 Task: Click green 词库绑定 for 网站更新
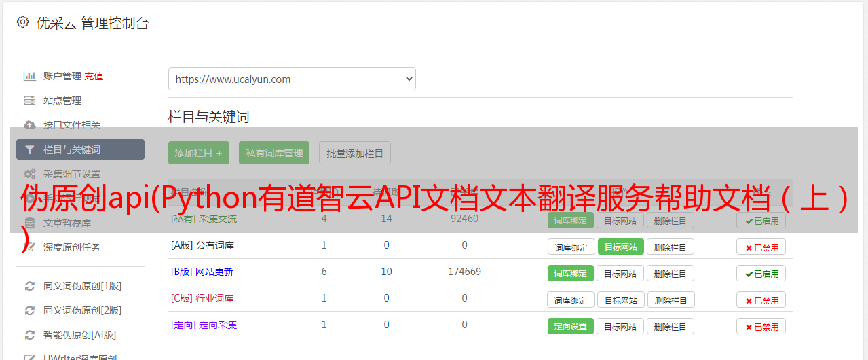(571, 273)
